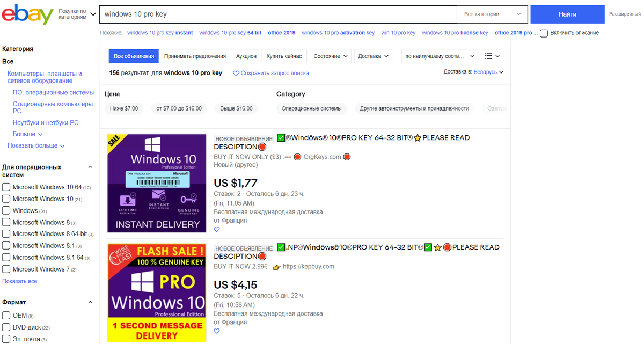The width and height of the screenshot is (644, 344).
Task: Open related search win 10 pro key
Action: coord(398,33)
